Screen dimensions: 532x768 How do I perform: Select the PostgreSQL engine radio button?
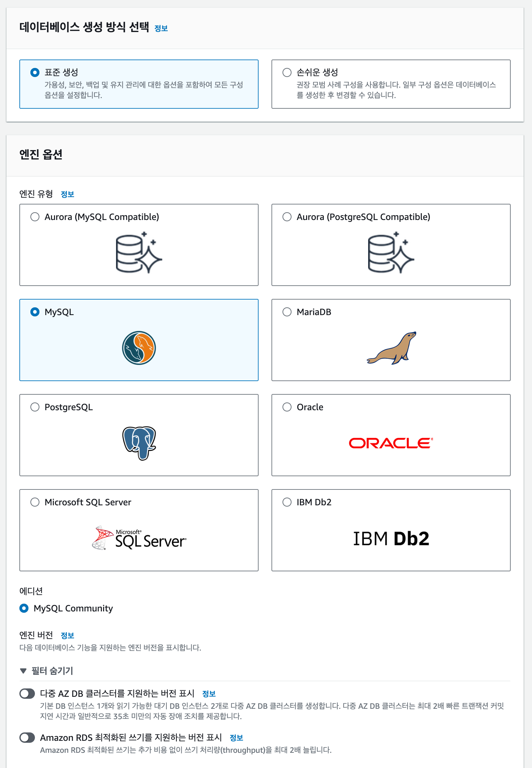tap(35, 407)
